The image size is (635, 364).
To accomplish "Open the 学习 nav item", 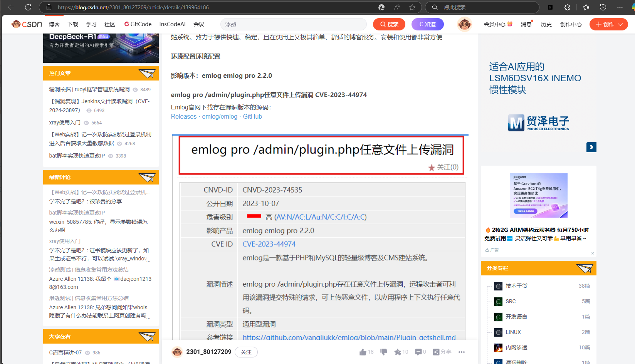I will (91, 24).
